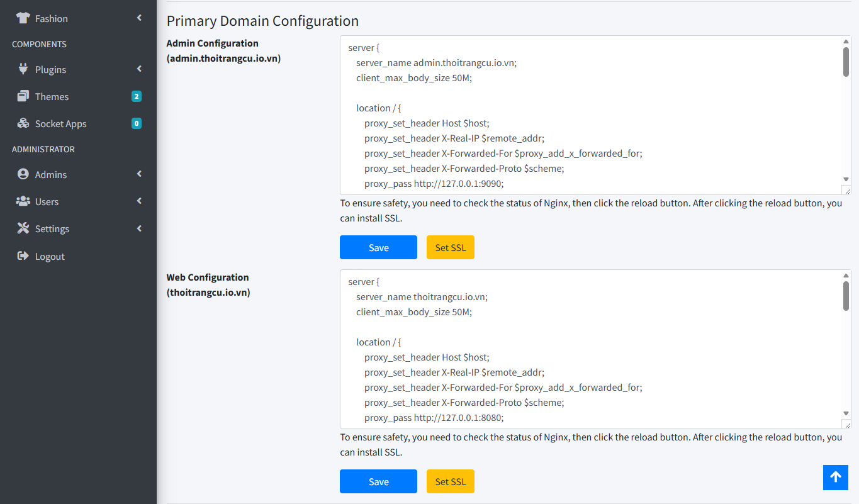Select Logout in the sidebar

[78, 256]
